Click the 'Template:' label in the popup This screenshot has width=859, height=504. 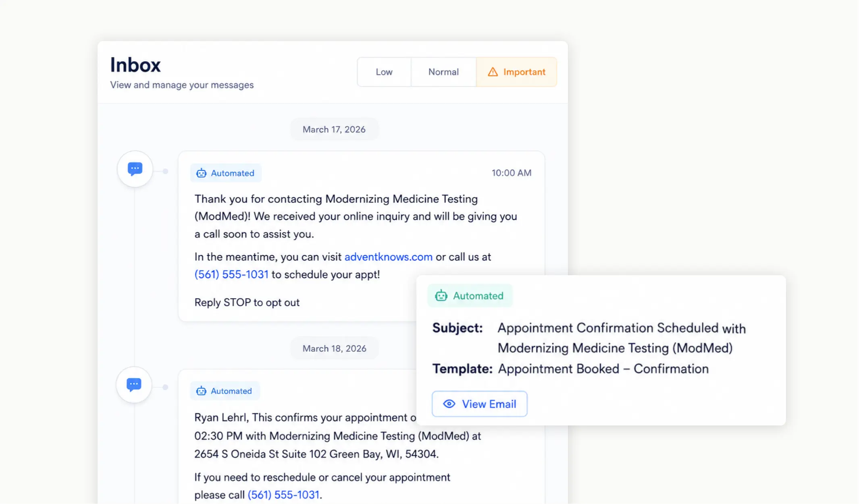pyautogui.click(x=462, y=369)
